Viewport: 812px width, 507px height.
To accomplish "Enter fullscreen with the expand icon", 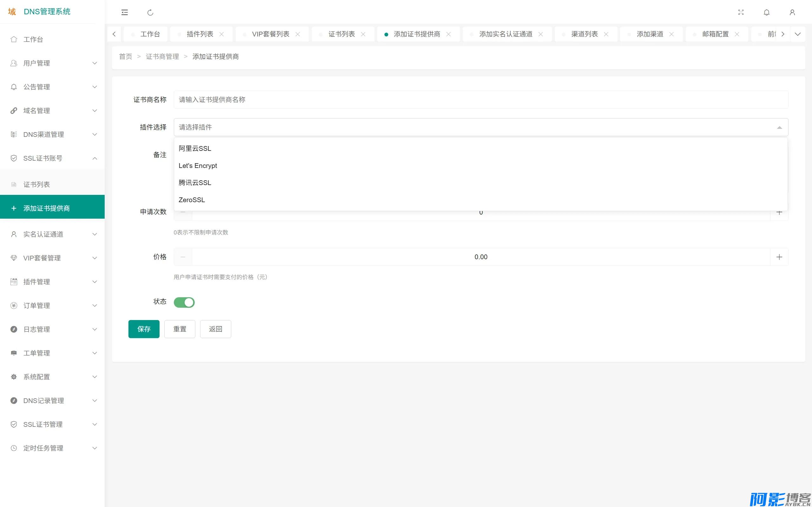I will pyautogui.click(x=741, y=12).
